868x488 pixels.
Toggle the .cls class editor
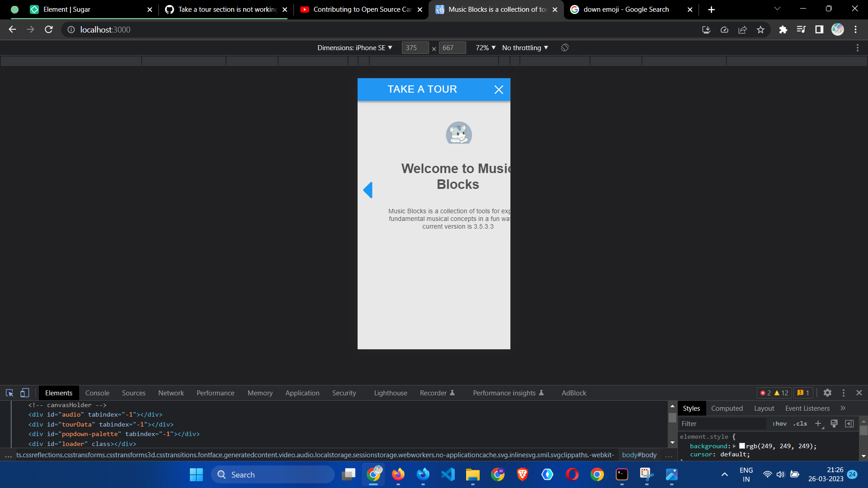800,423
